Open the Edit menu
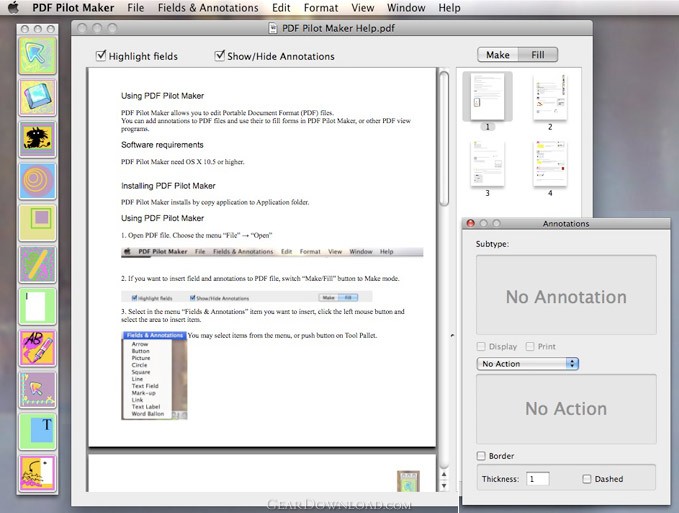This screenshot has height=513, width=679. (x=281, y=8)
